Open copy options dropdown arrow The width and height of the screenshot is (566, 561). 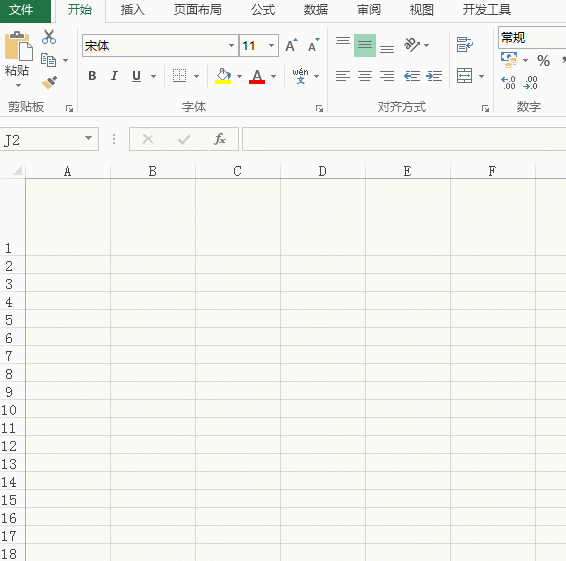point(65,60)
